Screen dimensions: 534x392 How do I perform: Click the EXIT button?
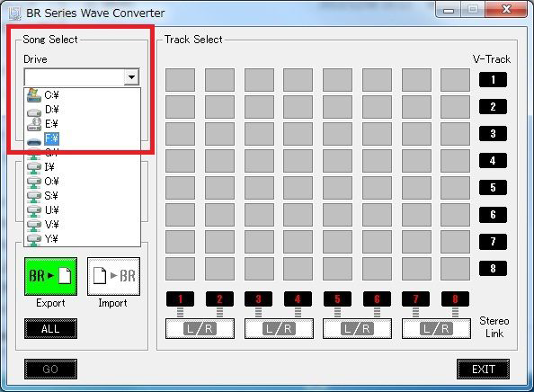pyautogui.click(x=484, y=369)
